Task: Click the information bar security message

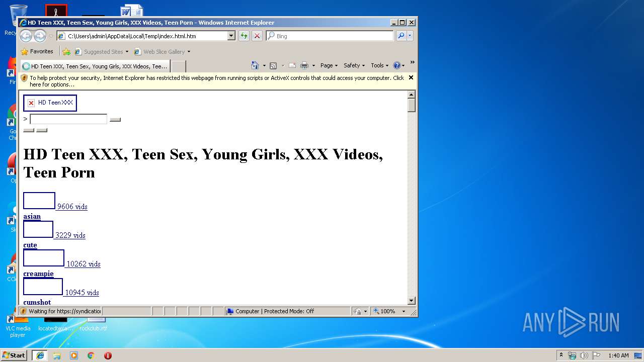Action: [216, 81]
